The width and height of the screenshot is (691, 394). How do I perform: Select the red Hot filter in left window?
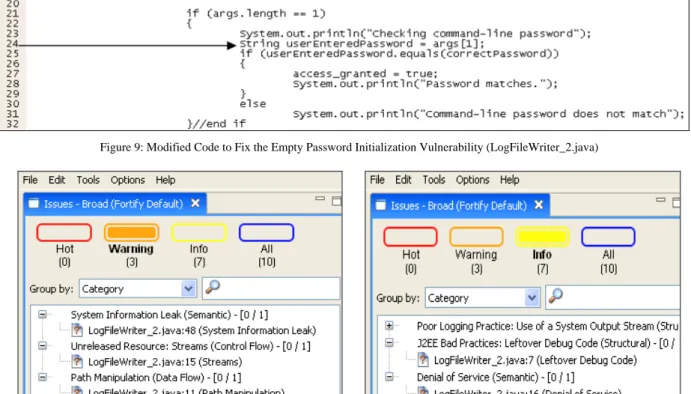(x=64, y=233)
